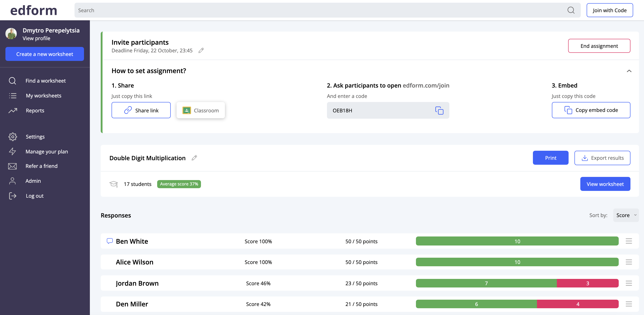The image size is (644, 315).
Task: Edit the Double Digit Multiplication title with the pencil icon
Action: coord(194,158)
